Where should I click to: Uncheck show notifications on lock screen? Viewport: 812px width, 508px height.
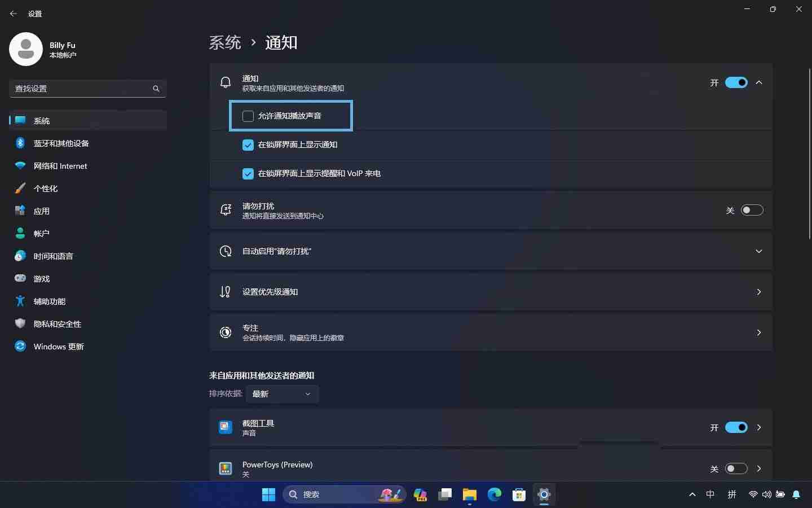tap(248, 145)
